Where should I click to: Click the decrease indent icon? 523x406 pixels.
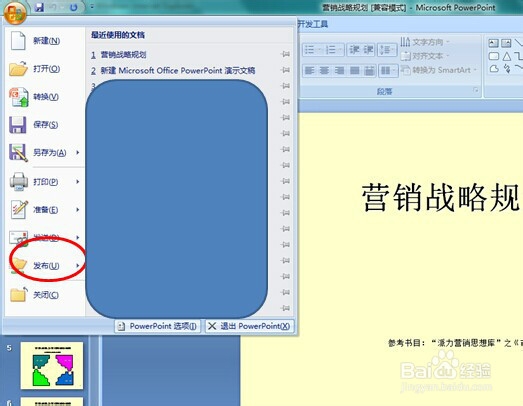(x=354, y=50)
